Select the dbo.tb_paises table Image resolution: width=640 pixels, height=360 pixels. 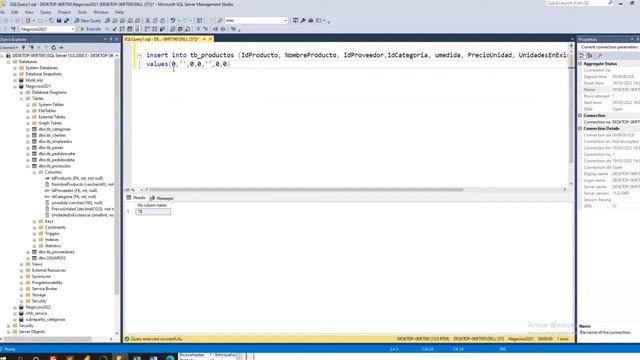point(51,147)
